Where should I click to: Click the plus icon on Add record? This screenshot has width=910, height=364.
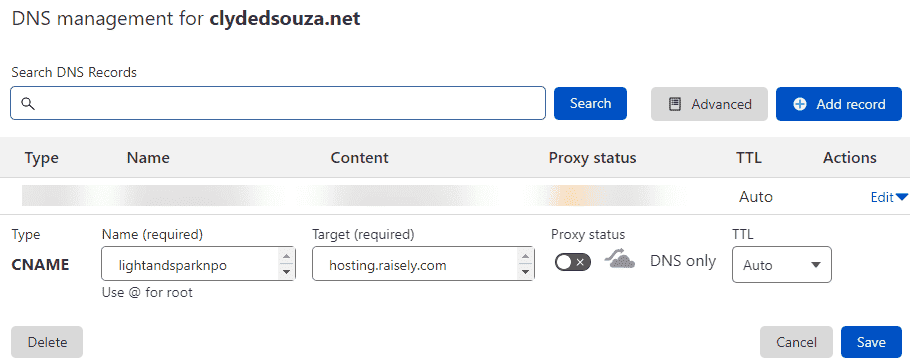pos(800,104)
